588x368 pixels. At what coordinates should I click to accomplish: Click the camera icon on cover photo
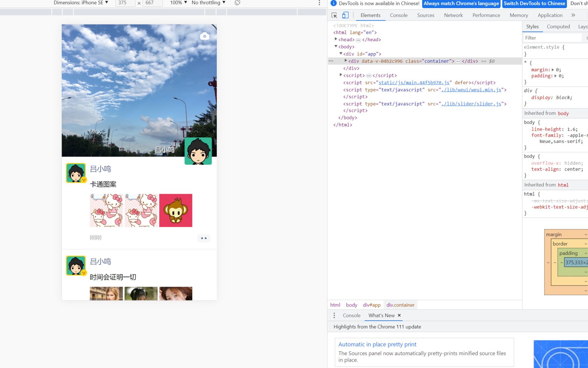click(205, 36)
